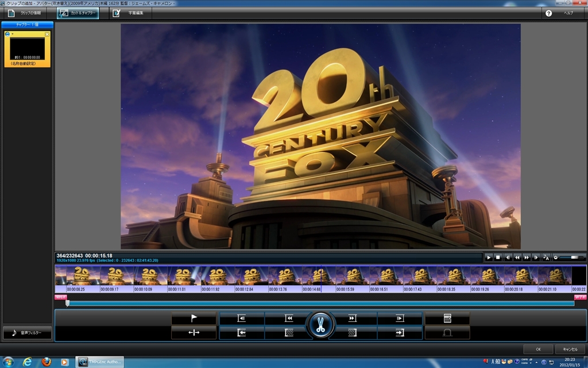Select filmstrip thumbnail at 00:00:12.84
Screen dimensions: 588x368
click(252, 276)
